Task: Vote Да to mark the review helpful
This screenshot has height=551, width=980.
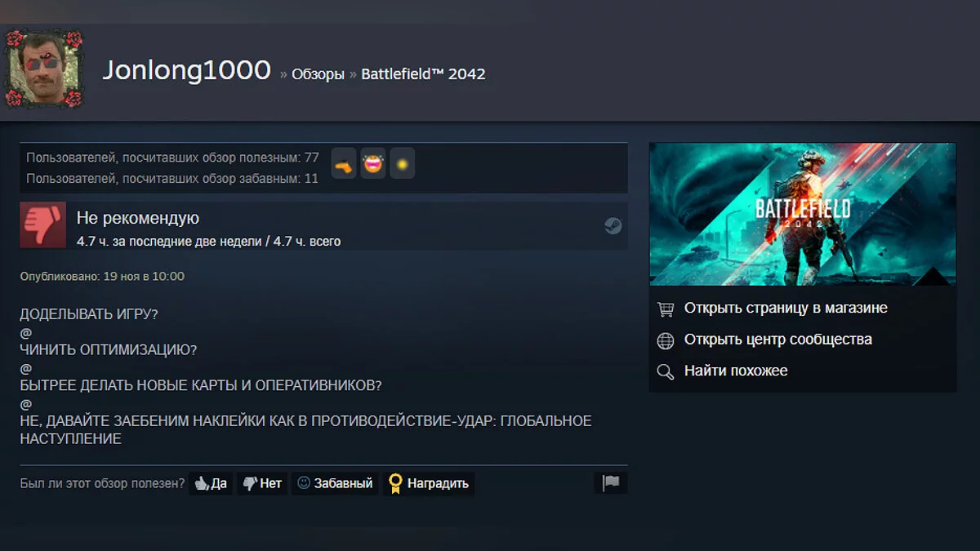Action: [x=211, y=483]
